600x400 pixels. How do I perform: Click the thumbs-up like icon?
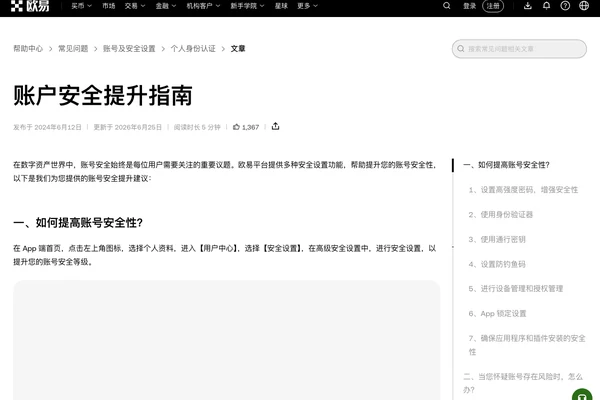(x=236, y=127)
